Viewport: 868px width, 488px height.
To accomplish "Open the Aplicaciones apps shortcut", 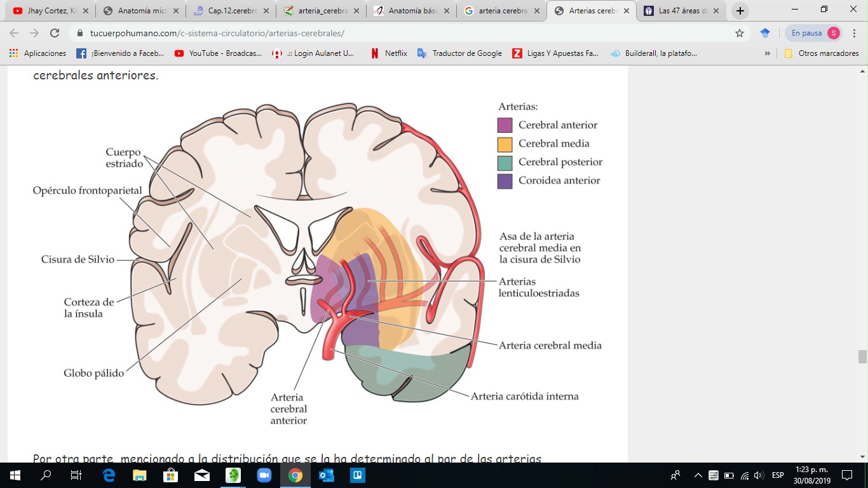I will (x=38, y=53).
